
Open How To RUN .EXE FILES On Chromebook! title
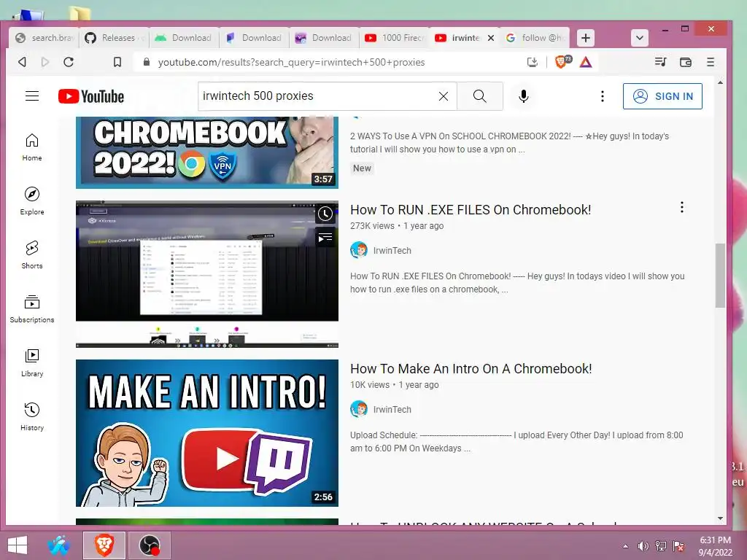(471, 210)
